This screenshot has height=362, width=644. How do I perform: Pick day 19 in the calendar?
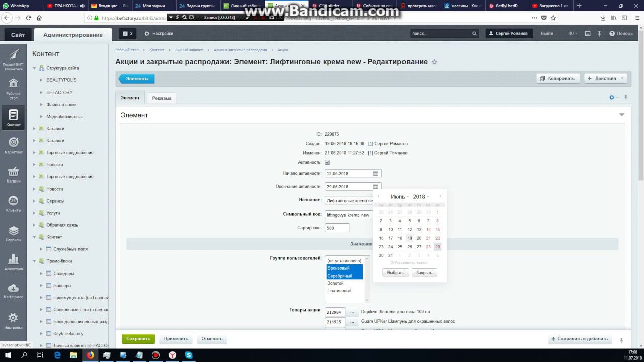[x=410, y=238]
